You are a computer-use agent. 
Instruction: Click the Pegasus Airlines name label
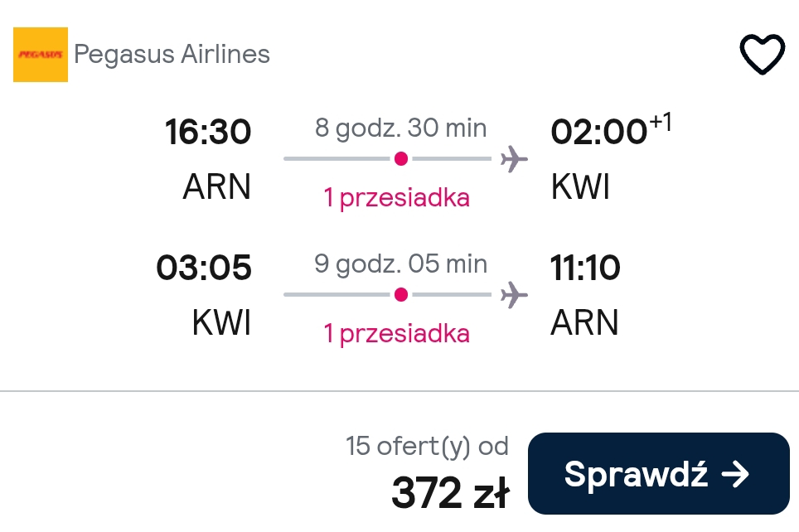point(172,55)
